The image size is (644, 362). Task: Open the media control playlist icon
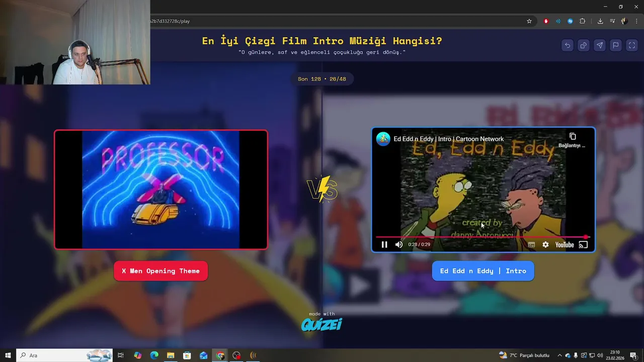click(x=612, y=21)
